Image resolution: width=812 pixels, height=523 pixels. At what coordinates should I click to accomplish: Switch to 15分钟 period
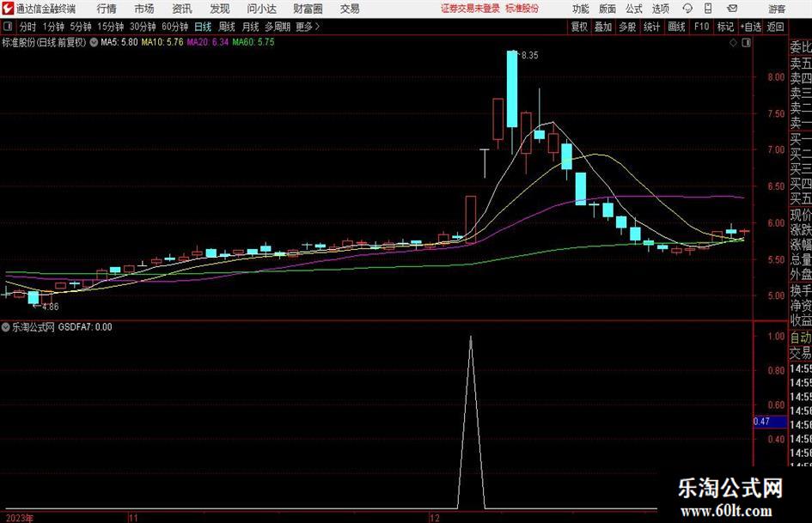click(111, 27)
